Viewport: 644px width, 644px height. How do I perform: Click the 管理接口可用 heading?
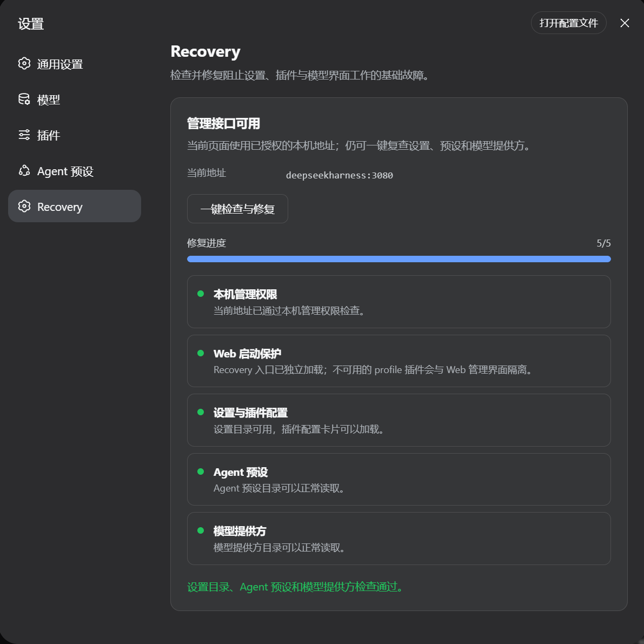(223, 124)
